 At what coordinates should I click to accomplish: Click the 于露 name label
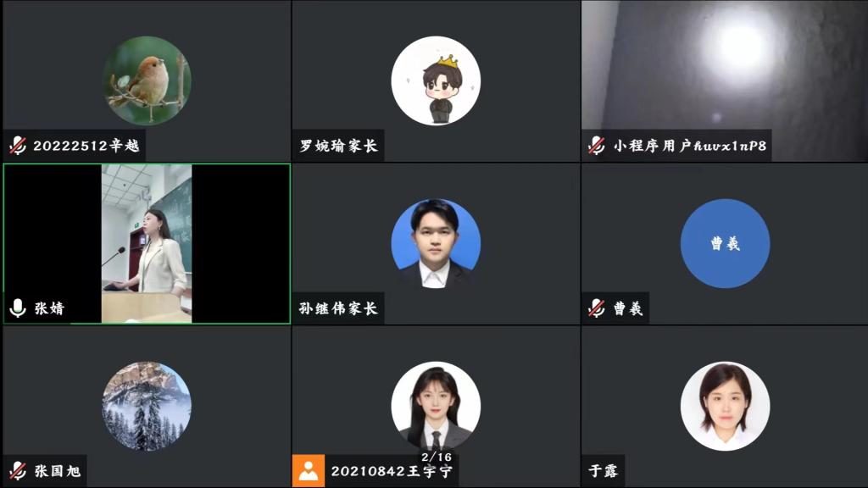tap(603, 471)
